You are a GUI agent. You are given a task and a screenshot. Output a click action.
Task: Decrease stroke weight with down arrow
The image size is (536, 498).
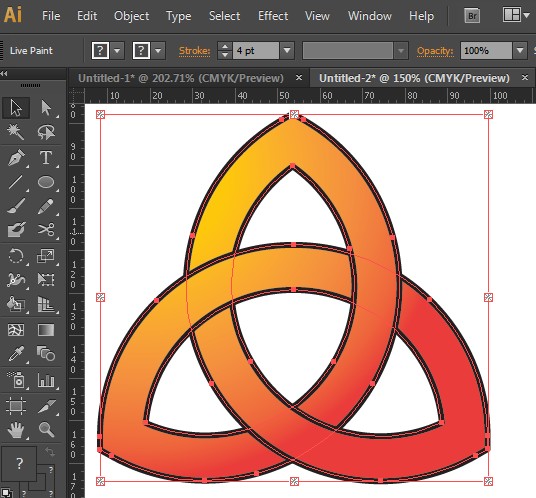[x=225, y=55]
